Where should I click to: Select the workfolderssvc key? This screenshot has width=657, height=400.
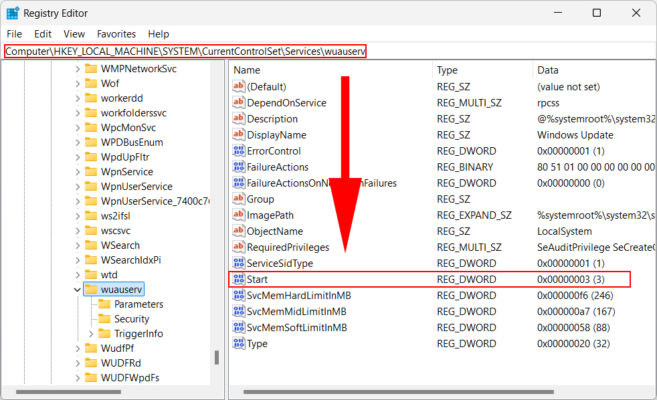click(x=133, y=113)
